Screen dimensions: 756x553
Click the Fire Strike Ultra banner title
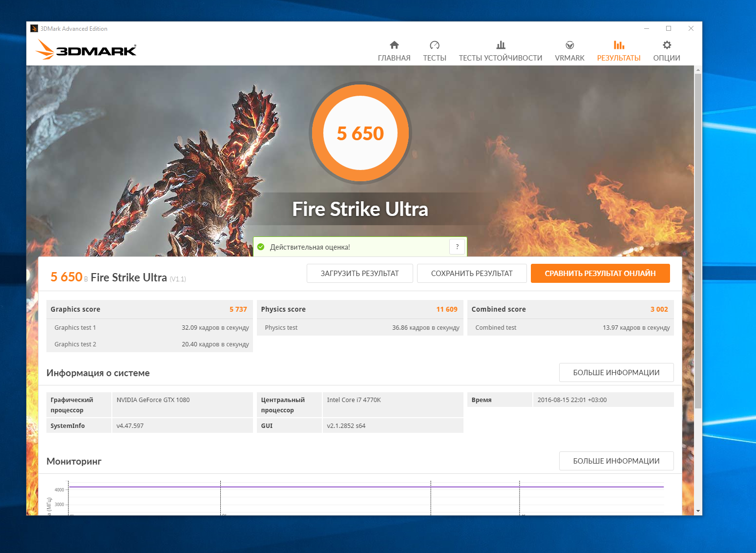tap(360, 209)
